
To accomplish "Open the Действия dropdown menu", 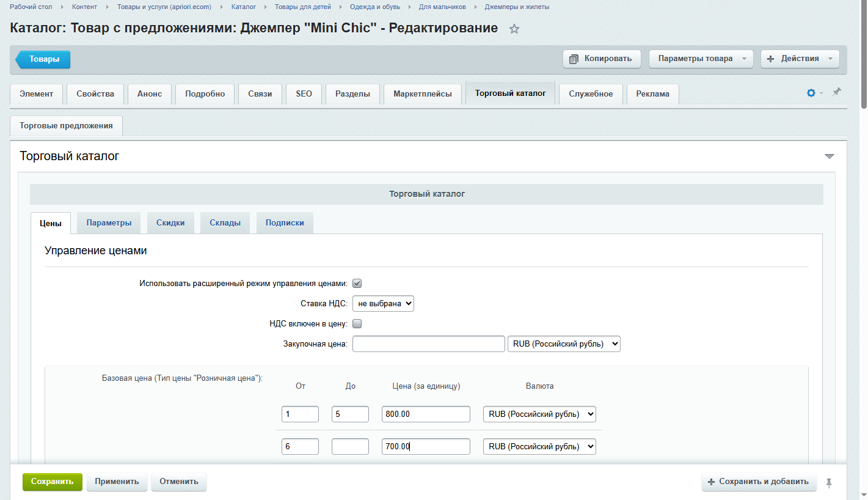I will pyautogui.click(x=800, y=59).
